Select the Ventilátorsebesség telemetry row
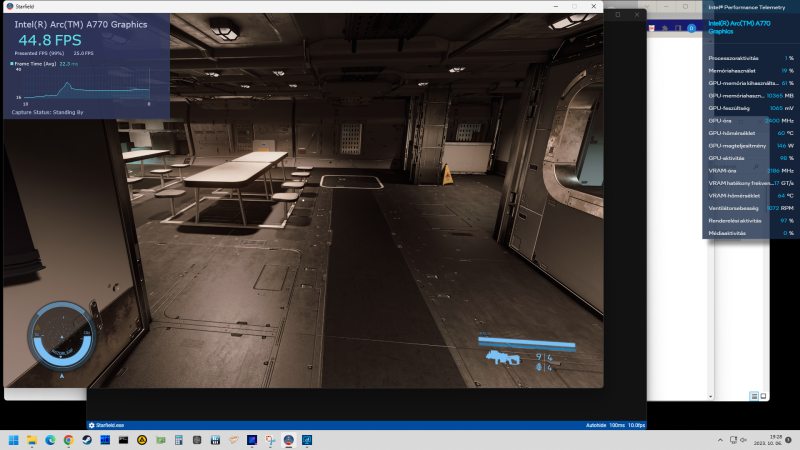 click(x=751, y=208)
